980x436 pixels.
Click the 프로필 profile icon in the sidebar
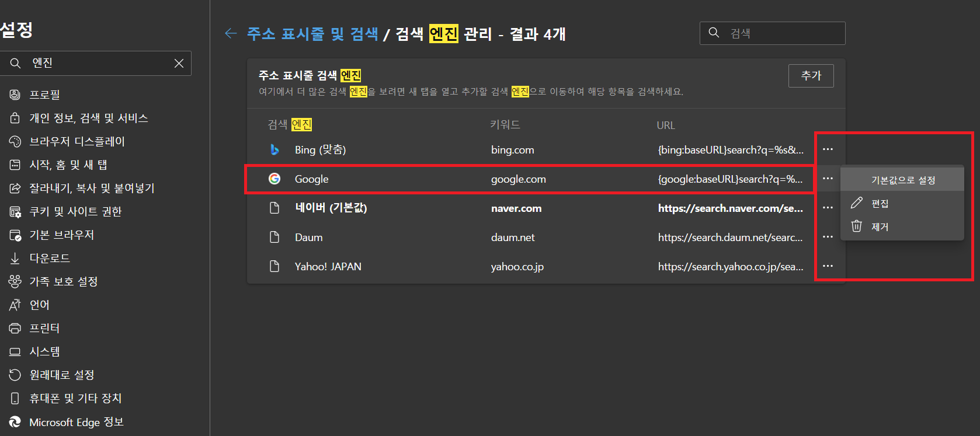pyautogui.click(x=15, y=95)
